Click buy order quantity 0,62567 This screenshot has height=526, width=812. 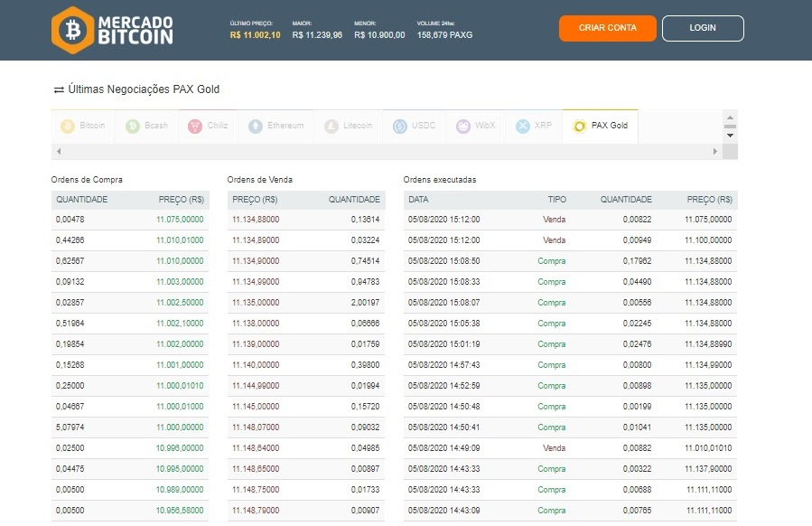click(70, 261)
